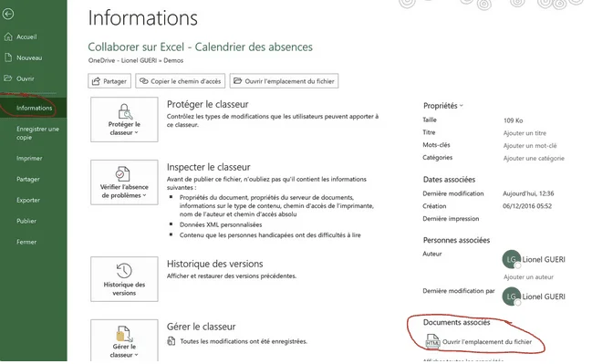Click the file title Collaborer sur Excel
Image resolution: width=613 pixels, height=364 pixels.
point(200,47)
